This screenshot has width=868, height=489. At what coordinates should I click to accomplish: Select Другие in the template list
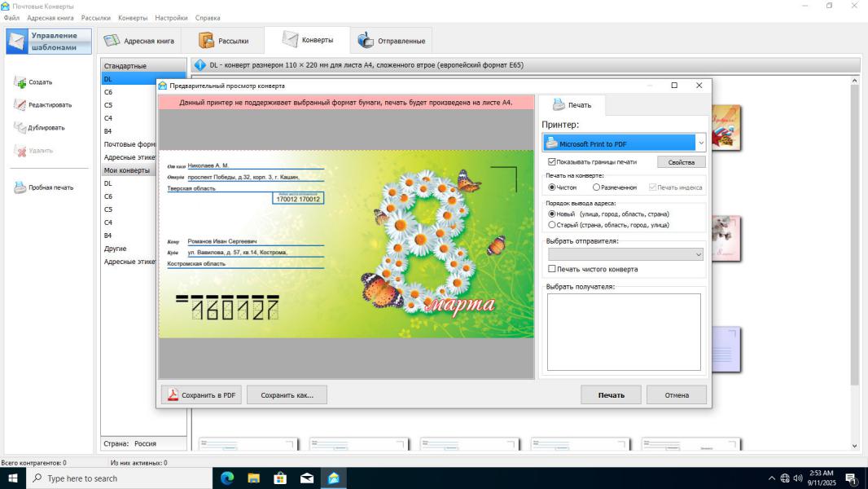(x=115, y=248)
